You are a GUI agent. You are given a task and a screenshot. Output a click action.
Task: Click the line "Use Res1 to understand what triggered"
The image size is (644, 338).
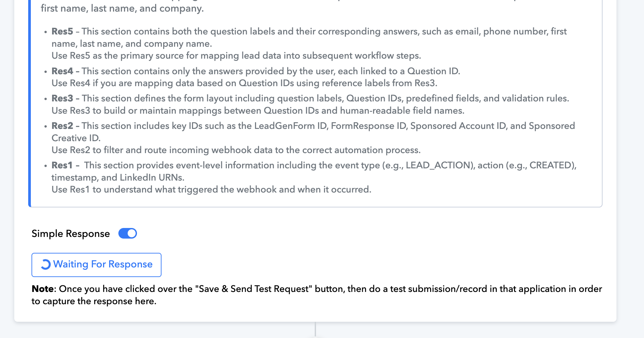click(x=211, y=190)
